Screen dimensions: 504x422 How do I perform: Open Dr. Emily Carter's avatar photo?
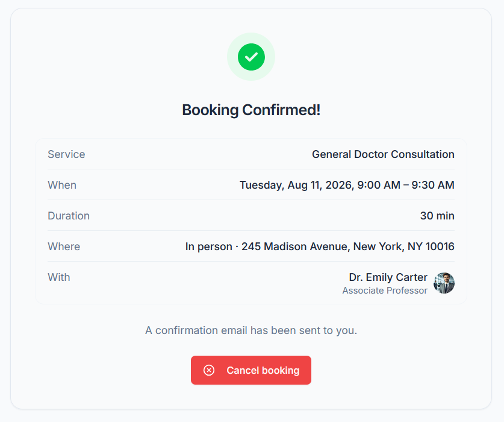coord(444,283)
